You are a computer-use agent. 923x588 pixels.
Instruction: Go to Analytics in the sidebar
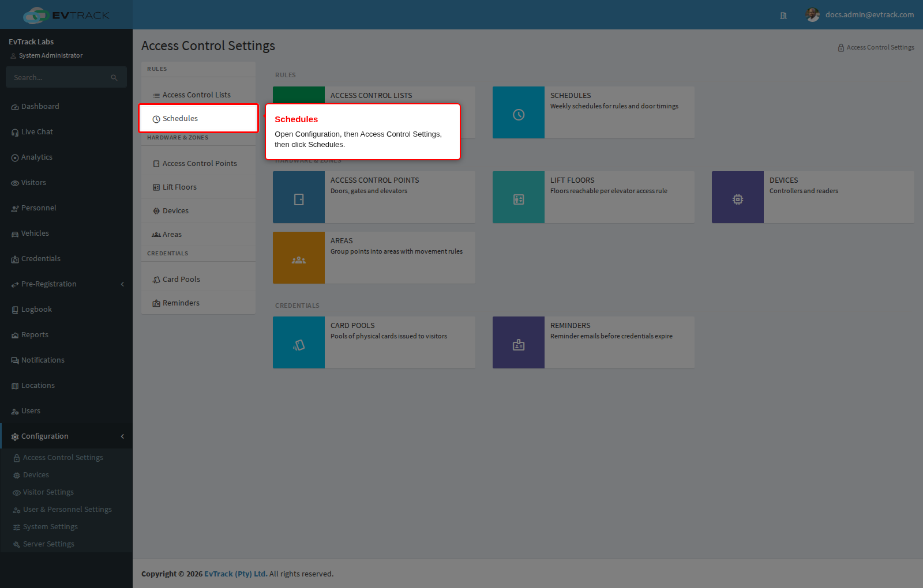[x=66, y=157]
